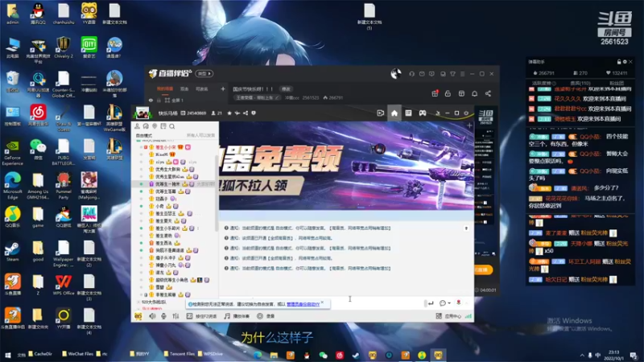Screen dimensions: 644x362
Task: Expand the group at the bottom of channel list
Action: [x=138, y=302]
